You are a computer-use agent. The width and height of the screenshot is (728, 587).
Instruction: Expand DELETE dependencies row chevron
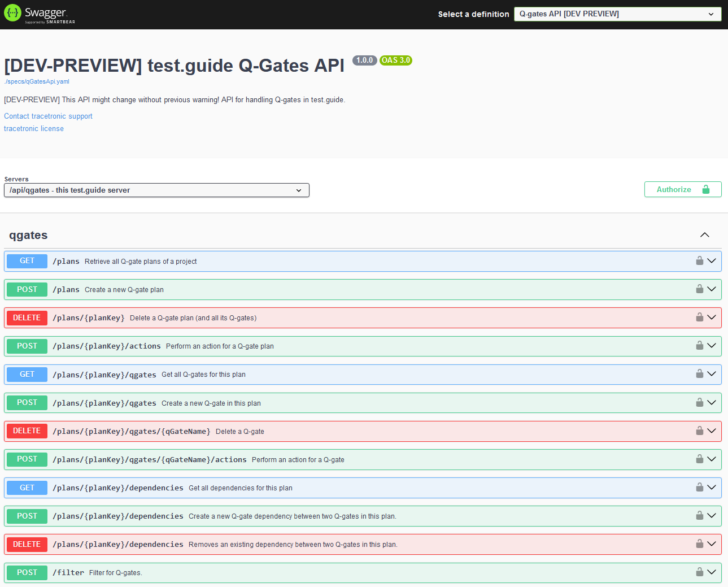712,544
